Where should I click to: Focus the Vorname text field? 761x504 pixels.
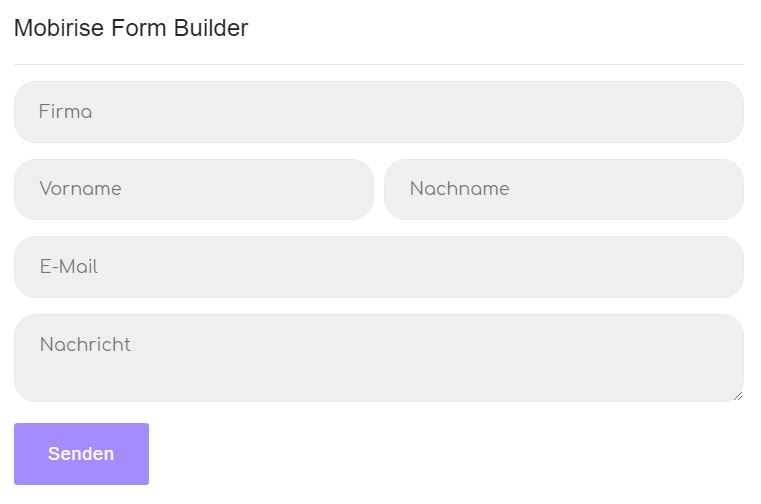click(x=193, y=189)
